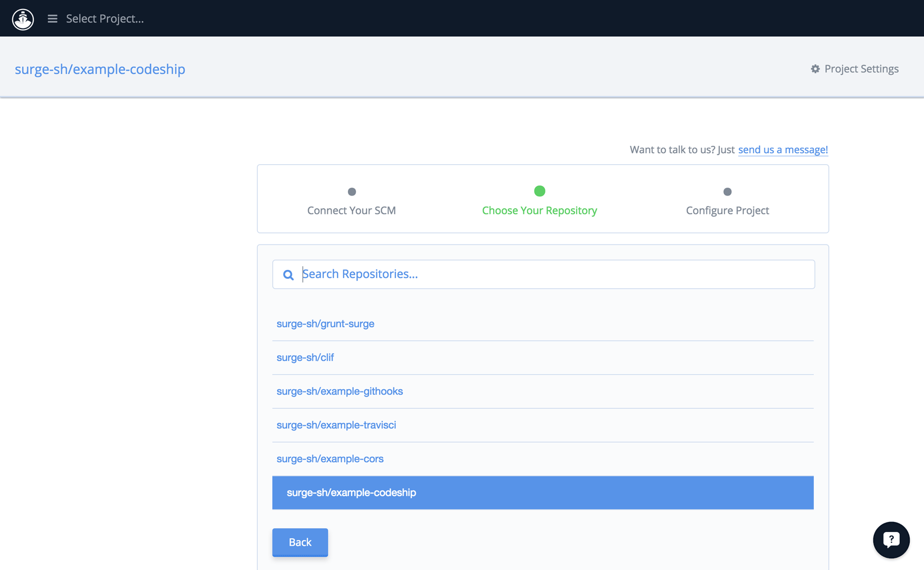Click the highlighted surge-sh/example-codeship row
This screenshot has height=570, width=924.
pos(543,493)
